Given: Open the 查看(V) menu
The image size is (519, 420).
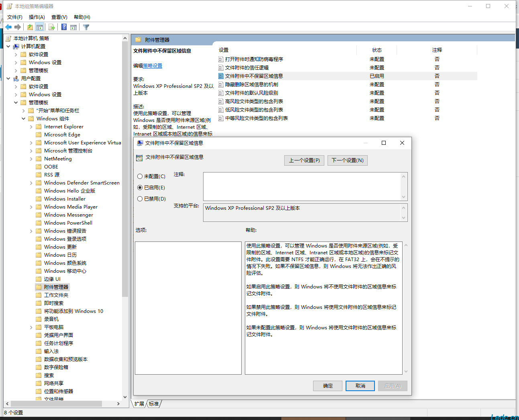Looking at the screenshot, I should tap(59, 17).
